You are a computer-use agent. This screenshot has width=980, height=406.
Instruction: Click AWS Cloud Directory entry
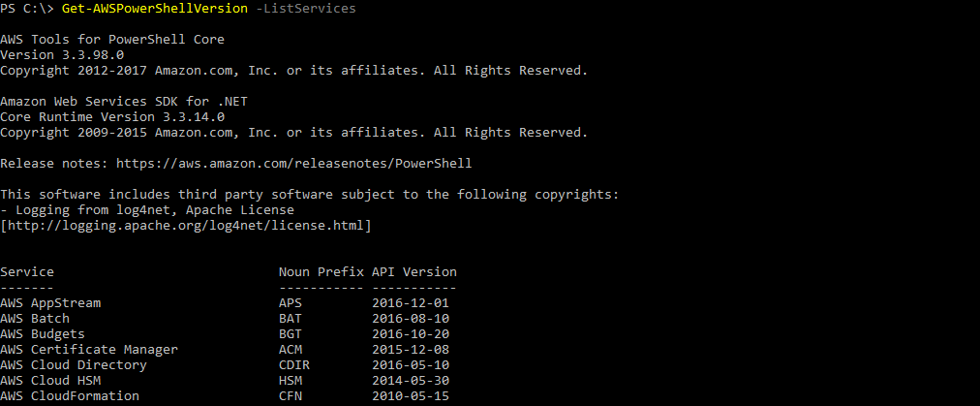[74, 364]
